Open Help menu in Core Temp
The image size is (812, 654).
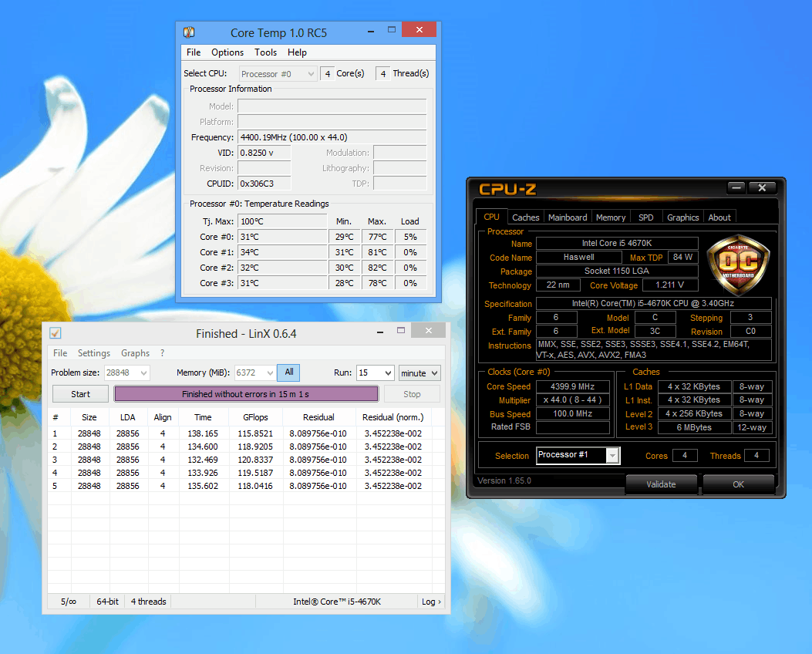pyautogui.click(x=297, y=52)
